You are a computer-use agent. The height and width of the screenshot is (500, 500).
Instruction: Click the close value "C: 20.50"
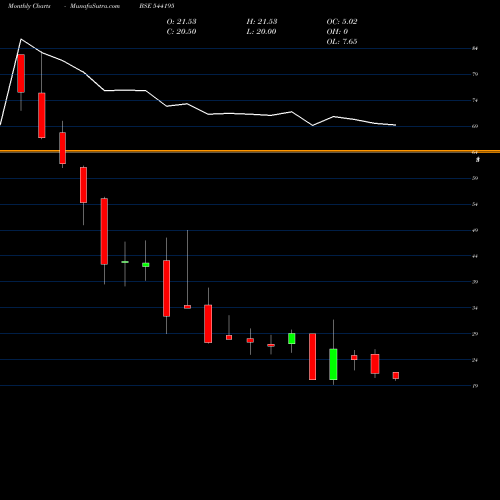pyautogui.click(x=181, y=32)
